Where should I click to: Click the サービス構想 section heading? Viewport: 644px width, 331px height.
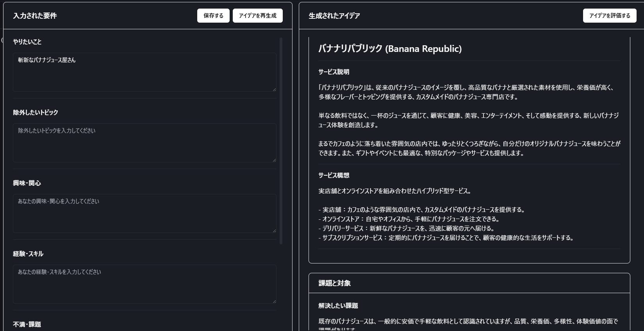334,175
